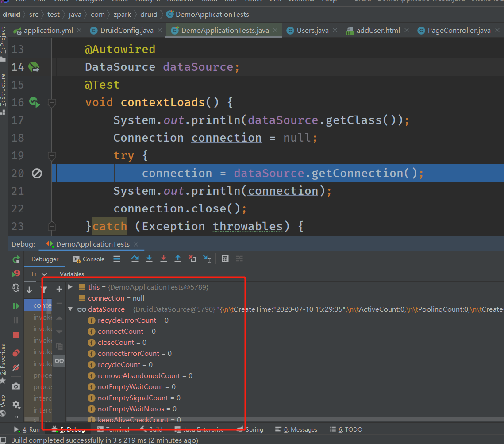Image resolution: width=504 pixels, height=444 pixels.
Task: Click the Trace Current Stream Chain icon
Action: pos(239,259)
